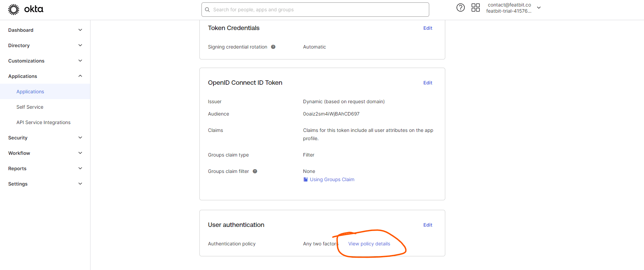Click the Okta logo
The width and height of the screenshot is (644, 270).
pyautogui.click(x=26, y=9)
